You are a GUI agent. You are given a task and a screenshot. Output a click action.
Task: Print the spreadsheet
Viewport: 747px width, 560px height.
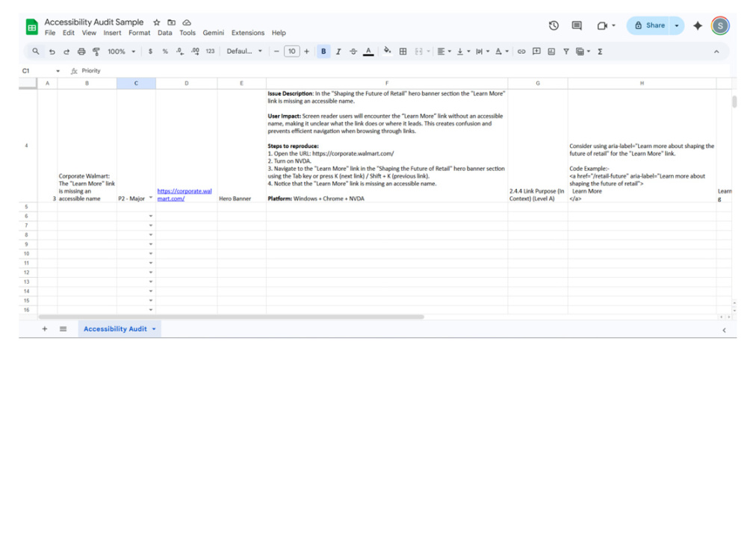pos(81,52)
